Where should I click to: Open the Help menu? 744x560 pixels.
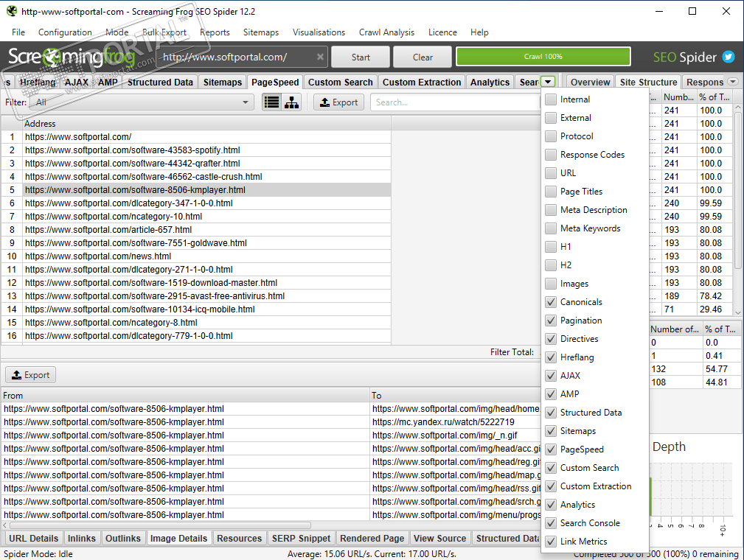click(x=479, y=32)
